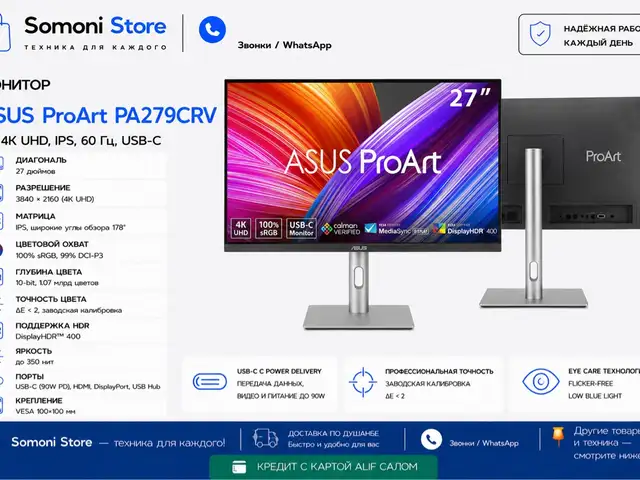
Task: Click the ЦВЕТОВОЙ ОХВАТ spec row
Action: (83, 250)
